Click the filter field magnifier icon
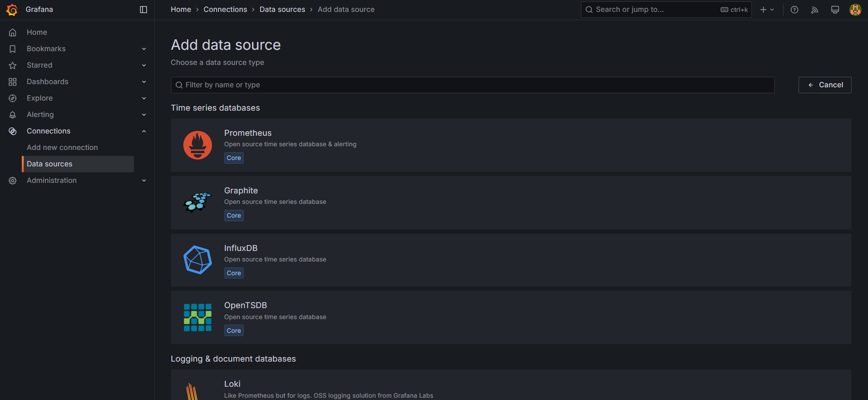This screenshot has height=400, width=868. (x=179, y=85)
